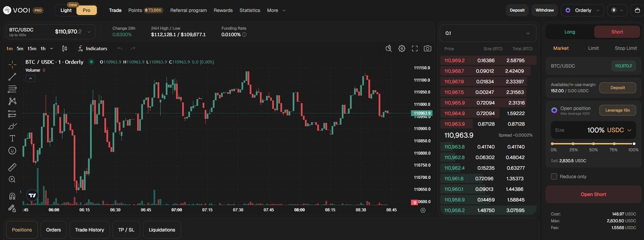The width and height of the screenshot is (644, 240).
Task: Click the funding rate info icon
Action: tap(244, 34)
